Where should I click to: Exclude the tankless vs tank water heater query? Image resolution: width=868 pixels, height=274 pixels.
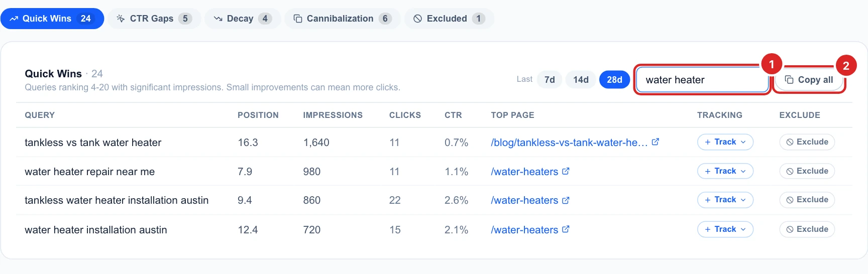pos(807,142)
